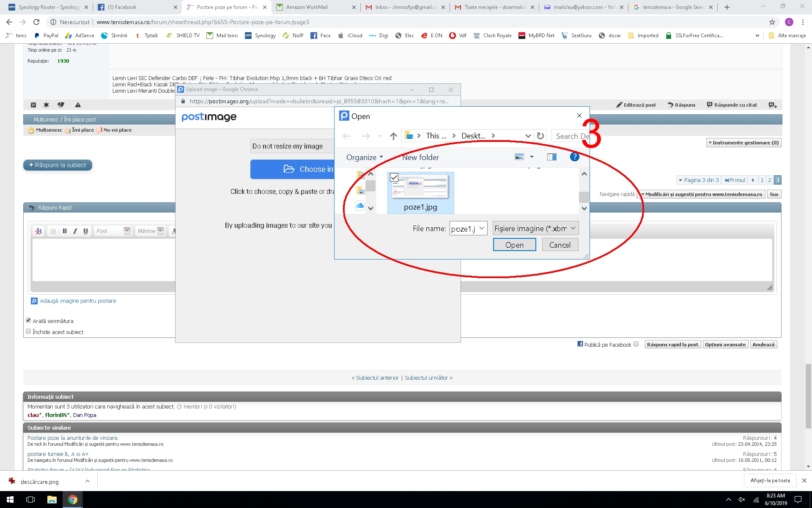
Task: Open the notification center icon in the taskbar
Action: coord(798,500)
